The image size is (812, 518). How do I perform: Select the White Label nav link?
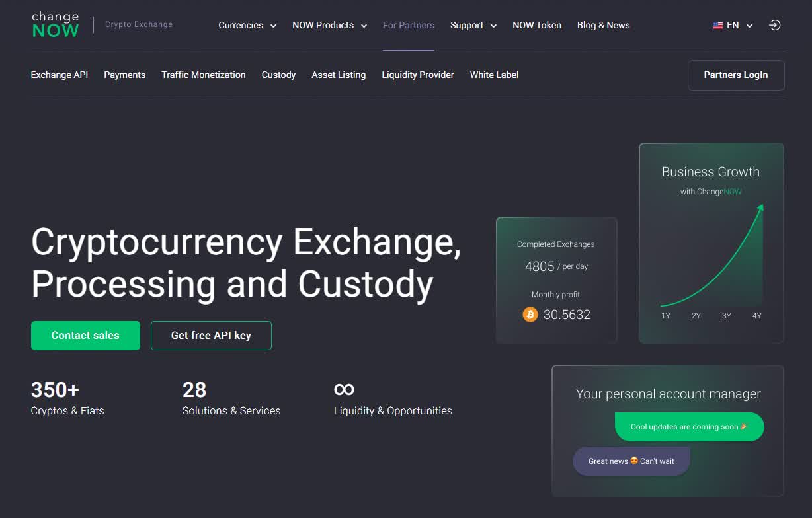[494, 75]
